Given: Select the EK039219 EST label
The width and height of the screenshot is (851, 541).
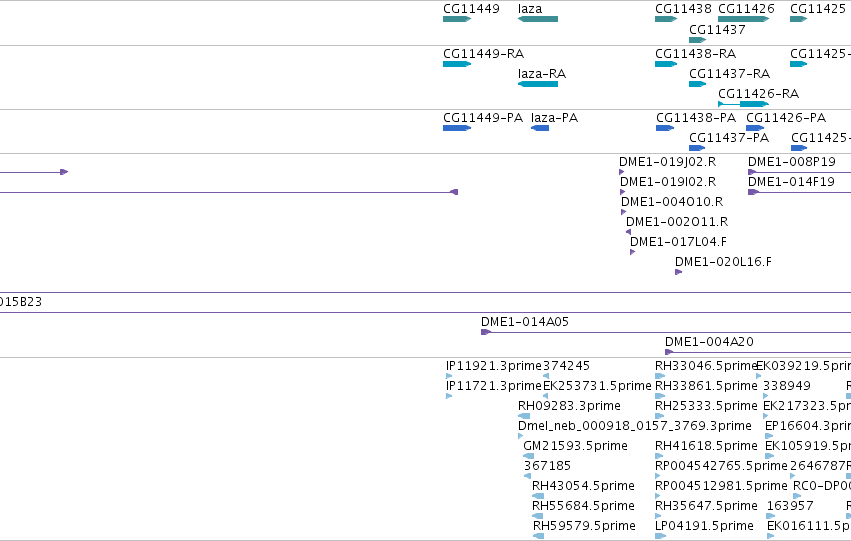Looking at the screenshot, I should click(803, 366).
